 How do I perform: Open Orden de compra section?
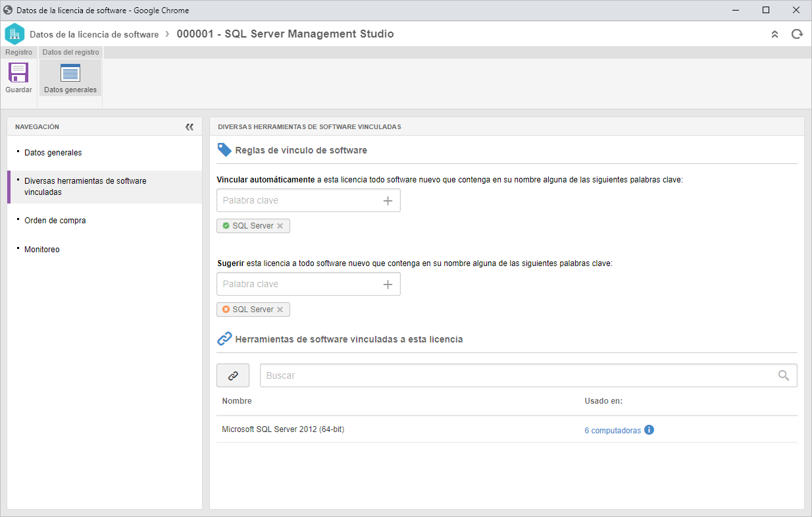[55, 221]
